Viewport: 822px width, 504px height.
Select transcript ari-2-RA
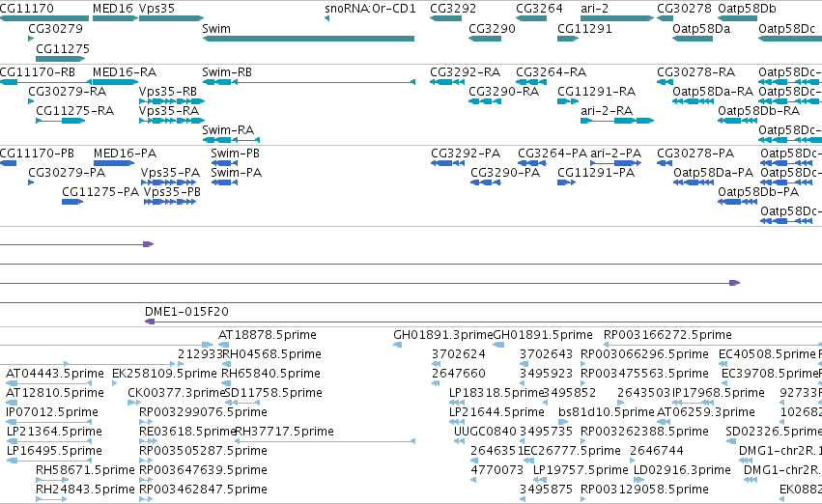(607, 111)
